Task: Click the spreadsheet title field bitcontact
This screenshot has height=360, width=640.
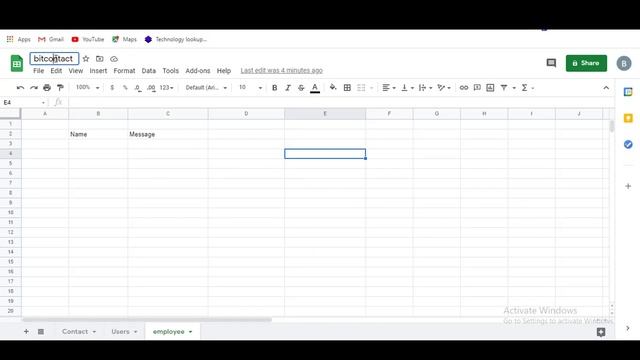Action: coord(54,59)
